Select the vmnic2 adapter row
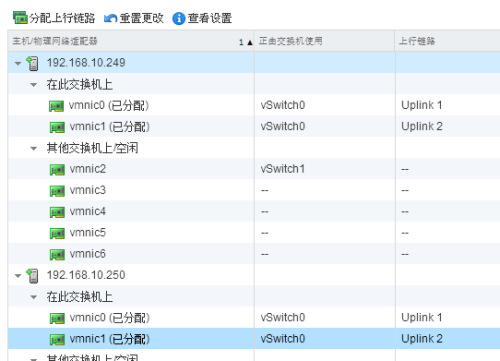Screen dimensions: 500x361 [x=254, y=169]
